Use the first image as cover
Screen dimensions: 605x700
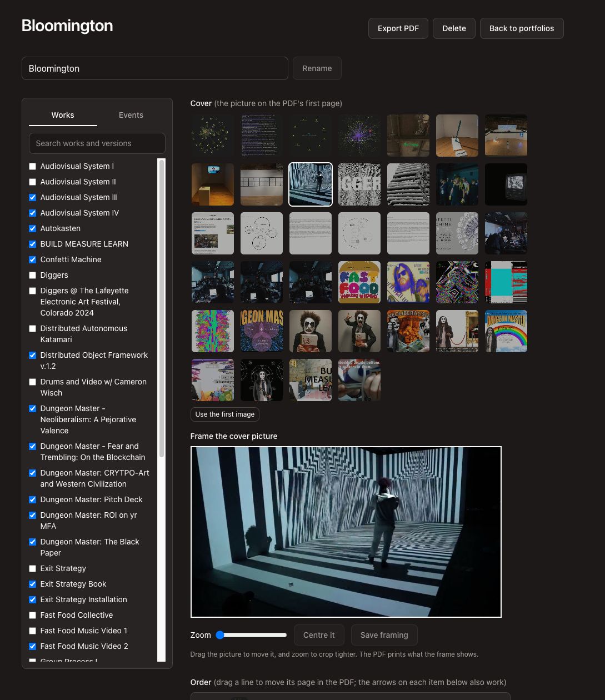[225, 414]
